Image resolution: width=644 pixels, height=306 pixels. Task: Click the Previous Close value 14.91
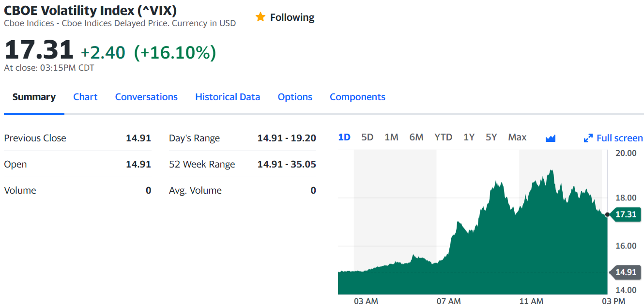(138, 138)
